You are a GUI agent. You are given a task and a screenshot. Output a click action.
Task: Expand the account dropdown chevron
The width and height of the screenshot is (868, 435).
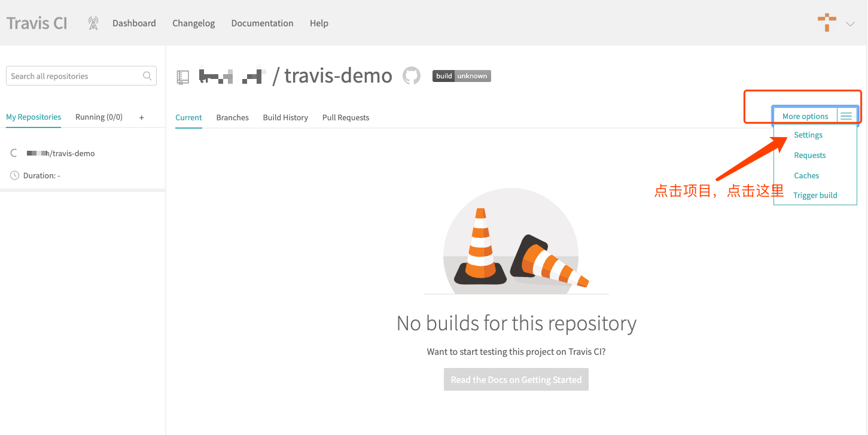coord(850,24)
